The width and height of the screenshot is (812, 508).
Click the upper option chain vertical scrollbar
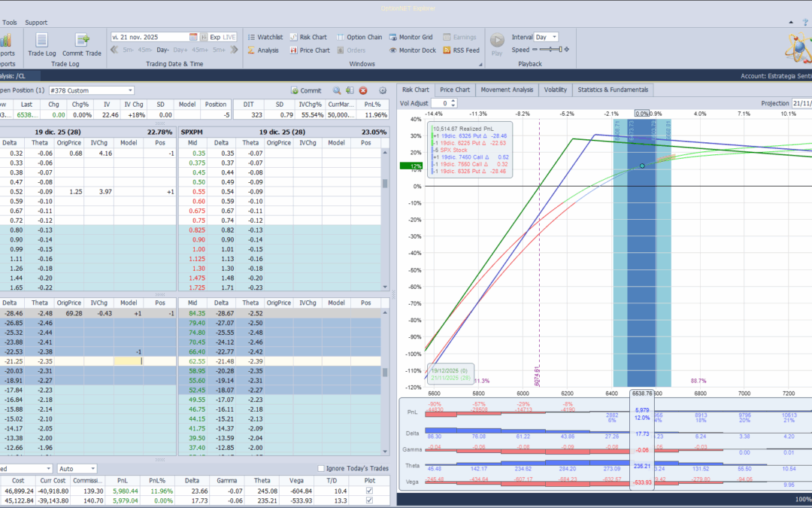[x=385, y=220]
